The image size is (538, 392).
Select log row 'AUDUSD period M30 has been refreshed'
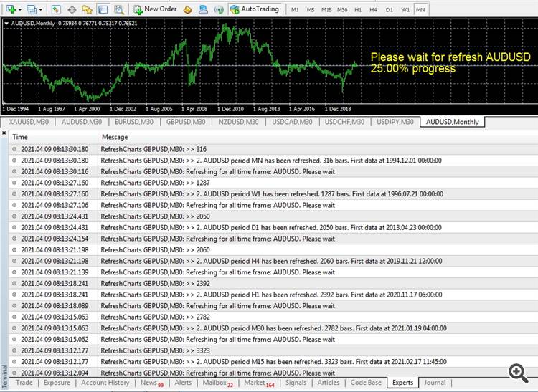pos(273,328)
